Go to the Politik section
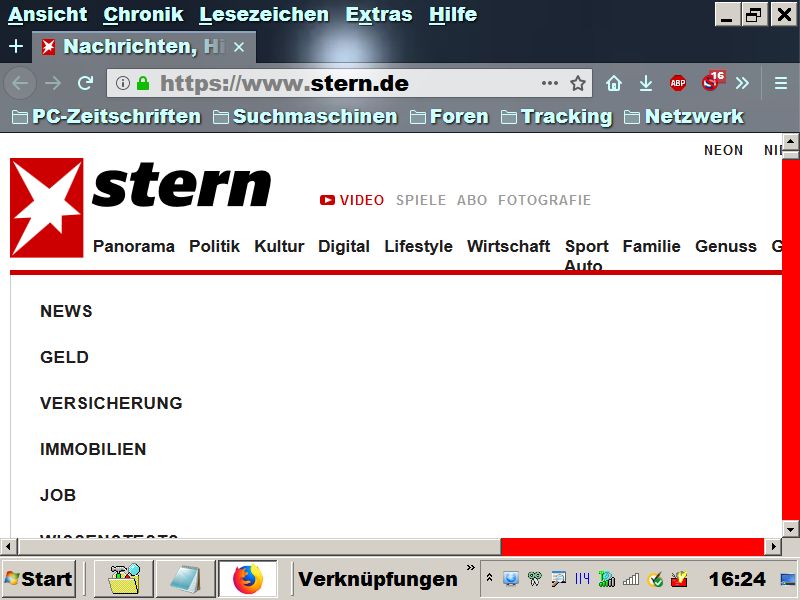This screenshot has height=600, width=800. pyautogui.click(x=214, y=246)
